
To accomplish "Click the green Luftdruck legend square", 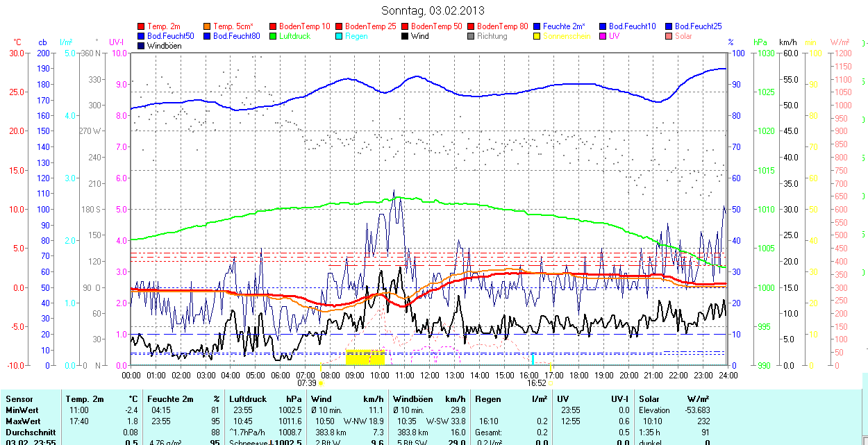I will [273, 36].
